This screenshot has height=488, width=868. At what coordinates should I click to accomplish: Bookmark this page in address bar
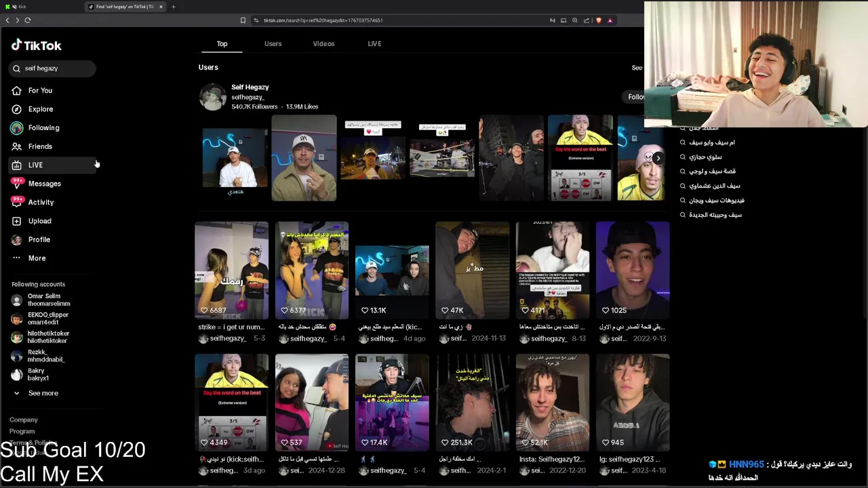[243, 20]
